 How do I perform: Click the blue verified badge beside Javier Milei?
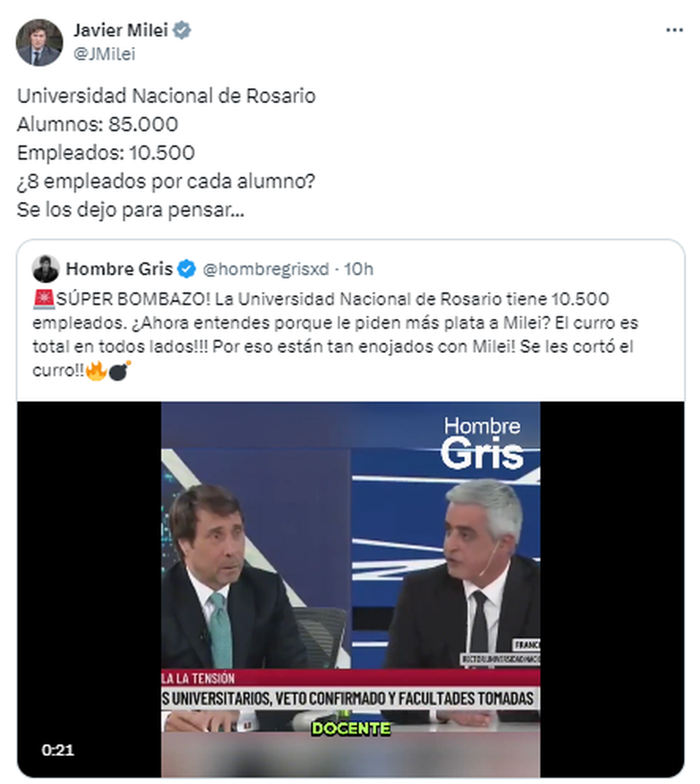coord(183,30)
